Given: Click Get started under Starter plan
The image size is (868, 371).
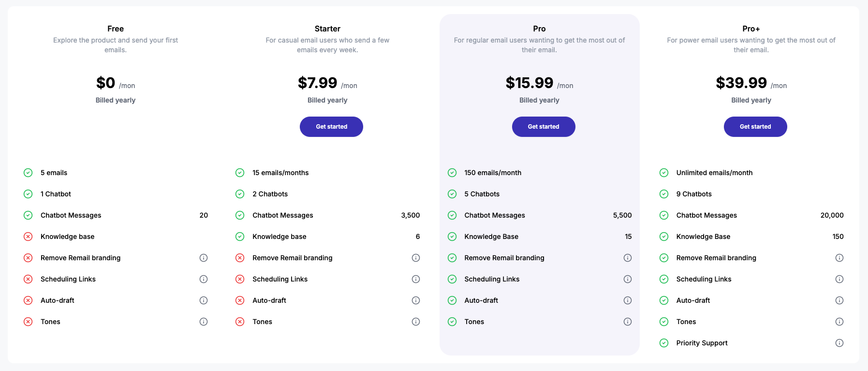Looking at the screenshot, I should (x=331, y=127).
